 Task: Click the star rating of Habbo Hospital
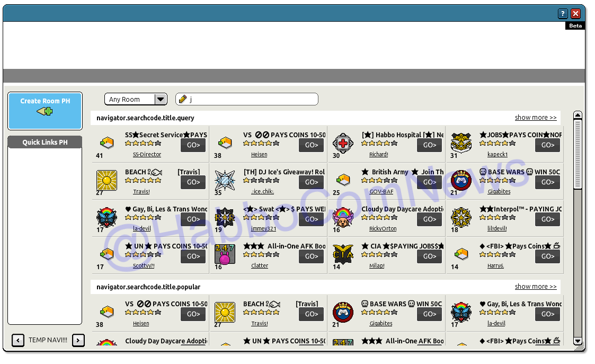tap(379, 144)
